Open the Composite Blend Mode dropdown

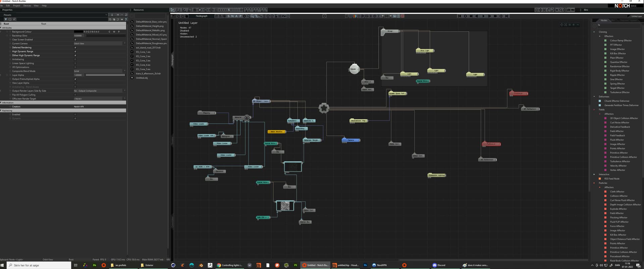pos(100,71)
